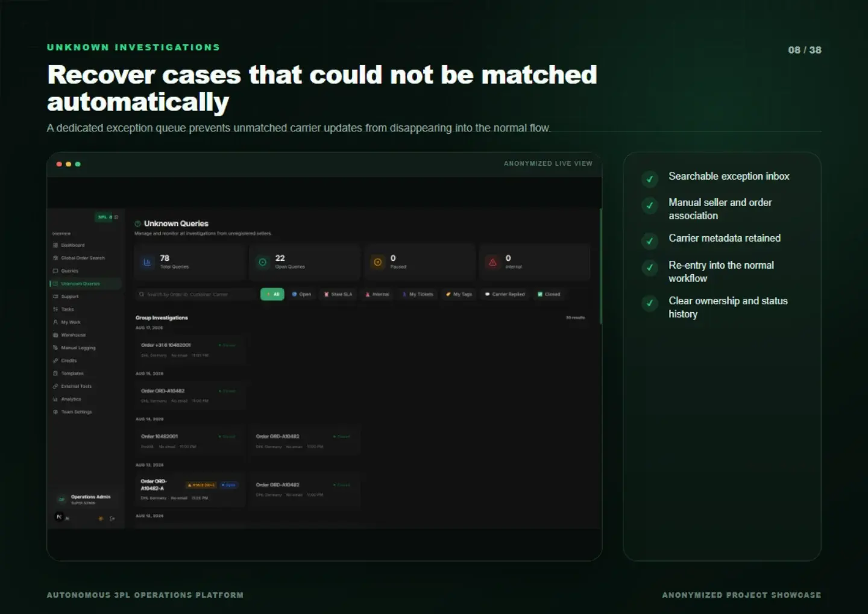Select the All filter chip

click(272, 295)
